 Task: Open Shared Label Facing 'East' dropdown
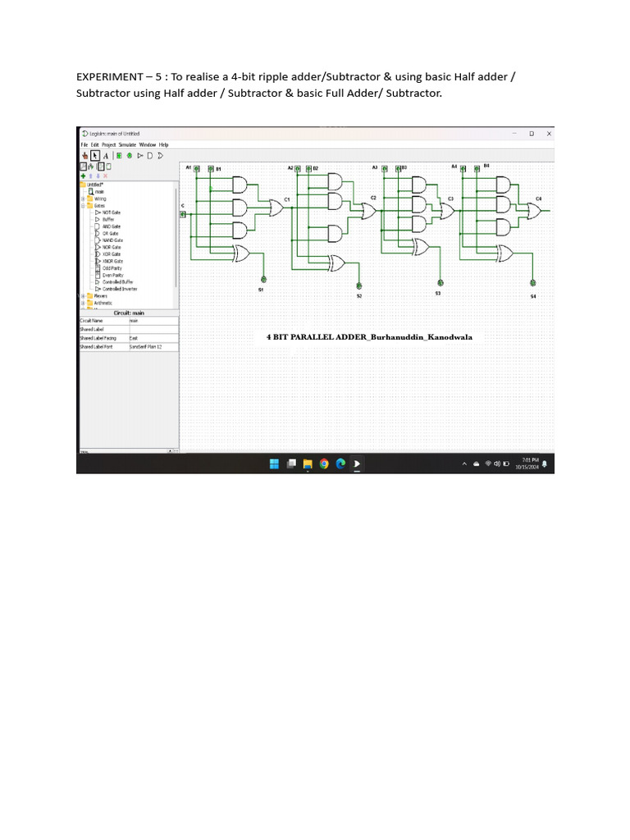pos(153,338)
